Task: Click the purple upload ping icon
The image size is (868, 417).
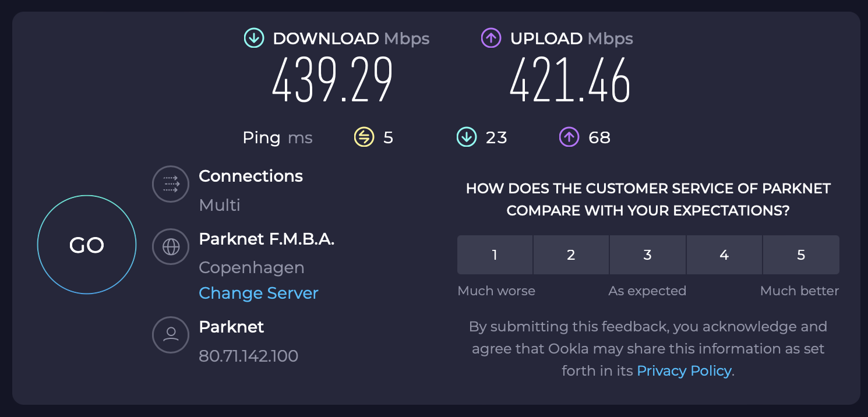Action: coord(569,137)
